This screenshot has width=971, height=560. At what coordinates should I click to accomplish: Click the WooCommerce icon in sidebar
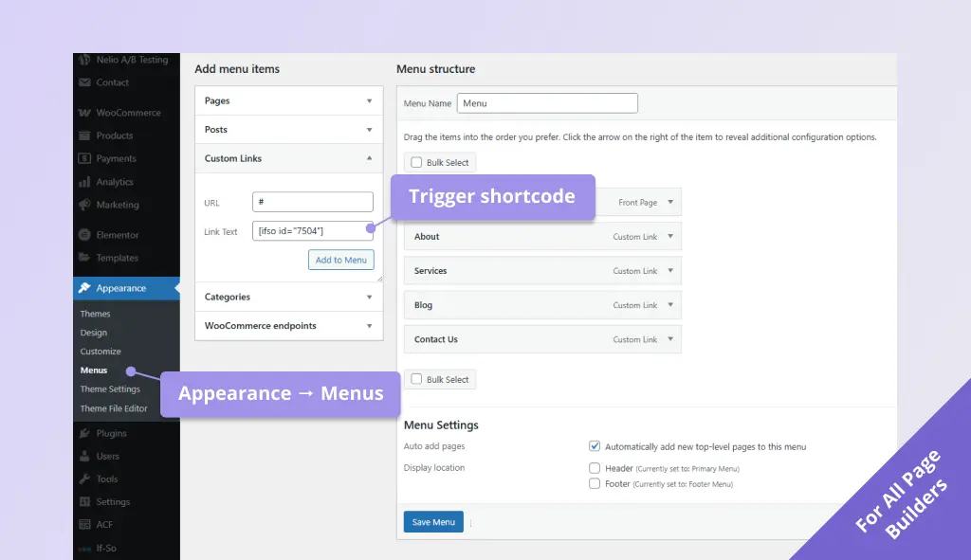pyautogui.click(x=85, y=113)
